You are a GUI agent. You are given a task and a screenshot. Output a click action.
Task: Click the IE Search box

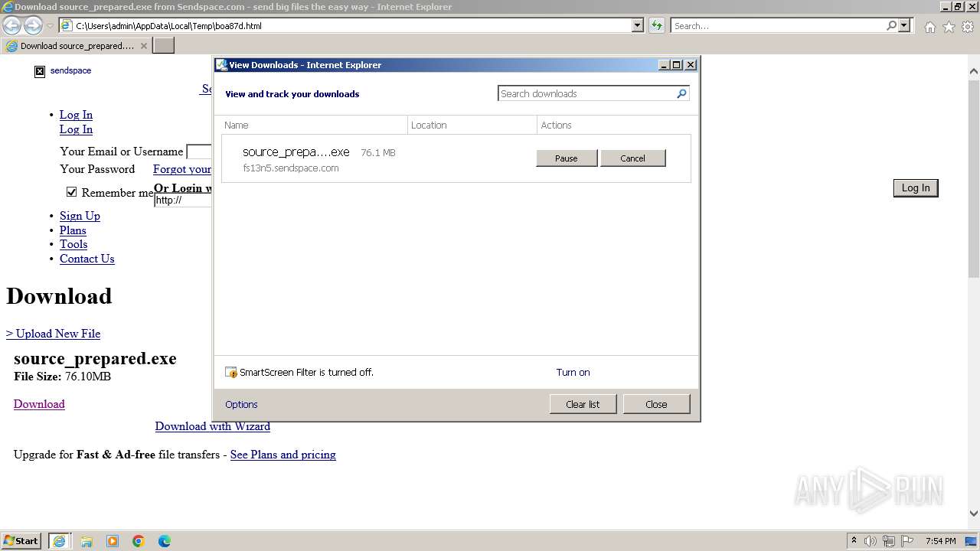point(778,25)
